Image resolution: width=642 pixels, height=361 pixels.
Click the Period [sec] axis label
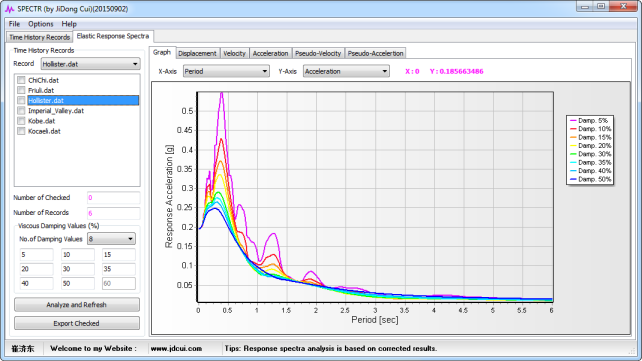(375, 320)
